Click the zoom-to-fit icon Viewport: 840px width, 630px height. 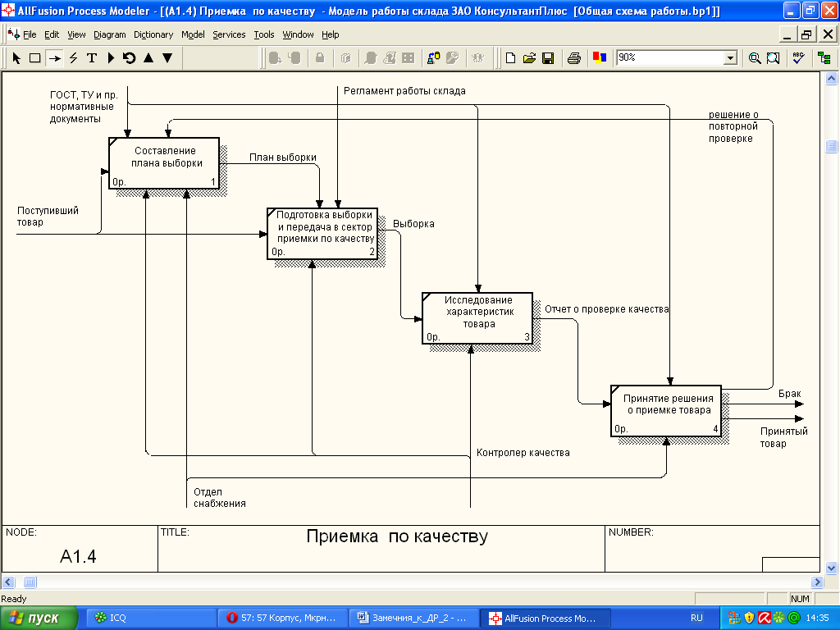pos(773,58)
